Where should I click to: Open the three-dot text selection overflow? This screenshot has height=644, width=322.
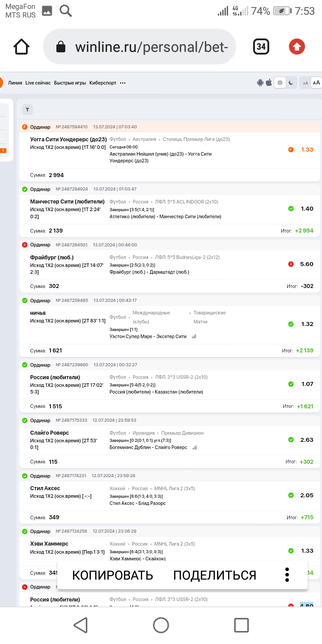click(287, 575)
